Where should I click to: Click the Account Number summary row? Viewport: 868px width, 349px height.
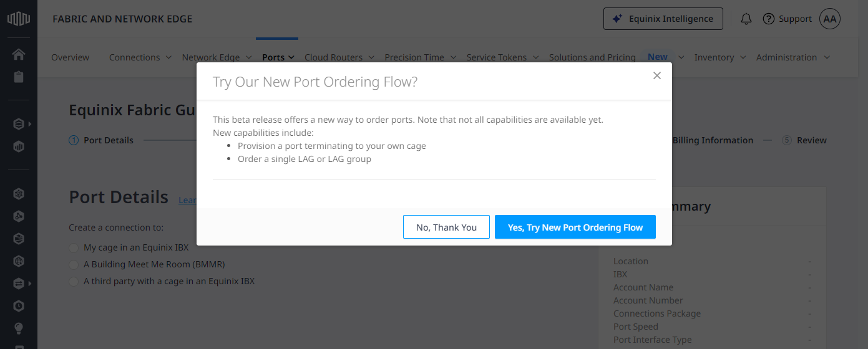click(712, 300)
